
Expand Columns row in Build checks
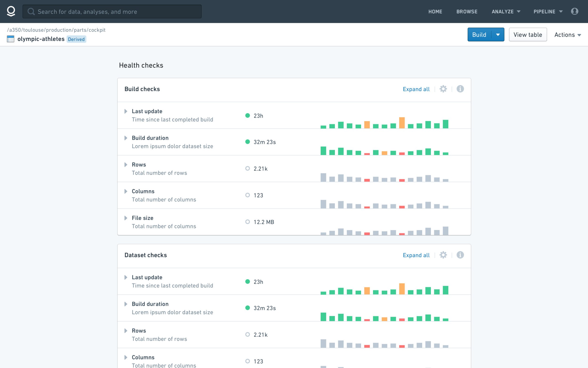(126, 191)
